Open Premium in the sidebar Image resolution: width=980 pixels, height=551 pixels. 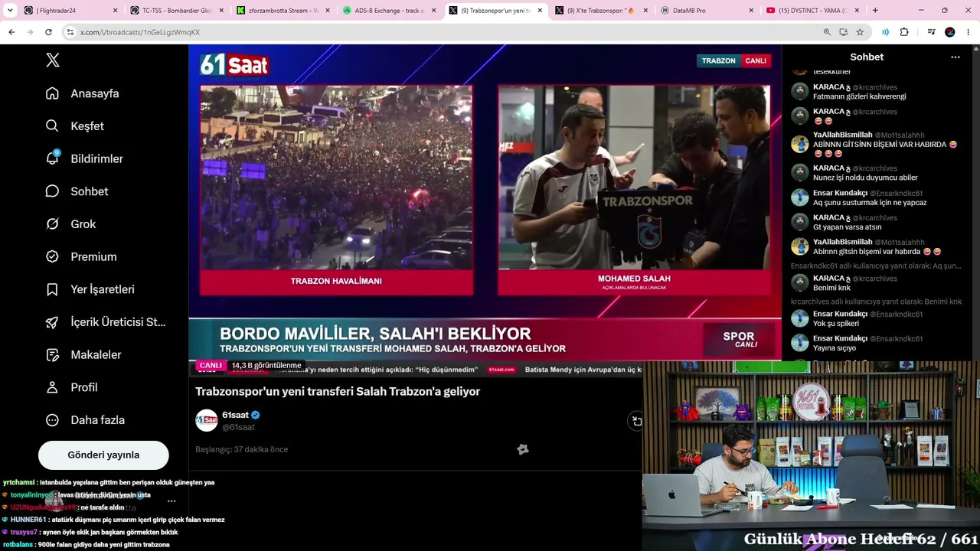[x=80, y=257]
